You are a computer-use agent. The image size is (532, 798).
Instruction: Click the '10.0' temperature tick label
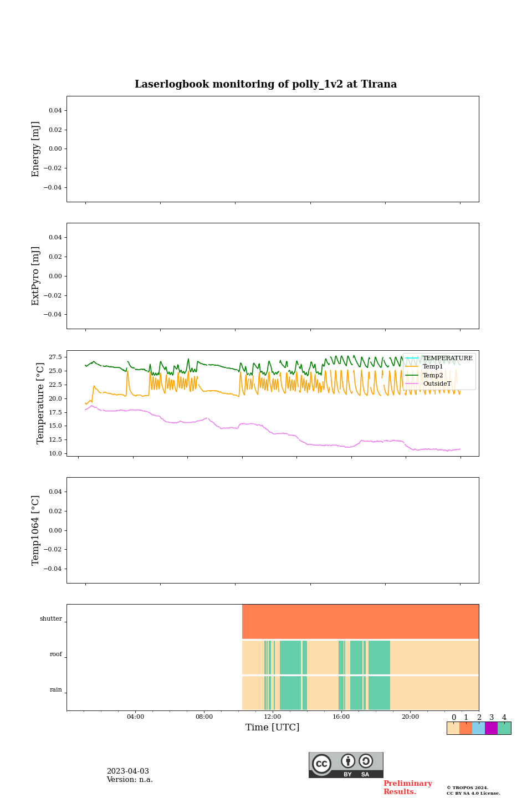coord(55,454)
